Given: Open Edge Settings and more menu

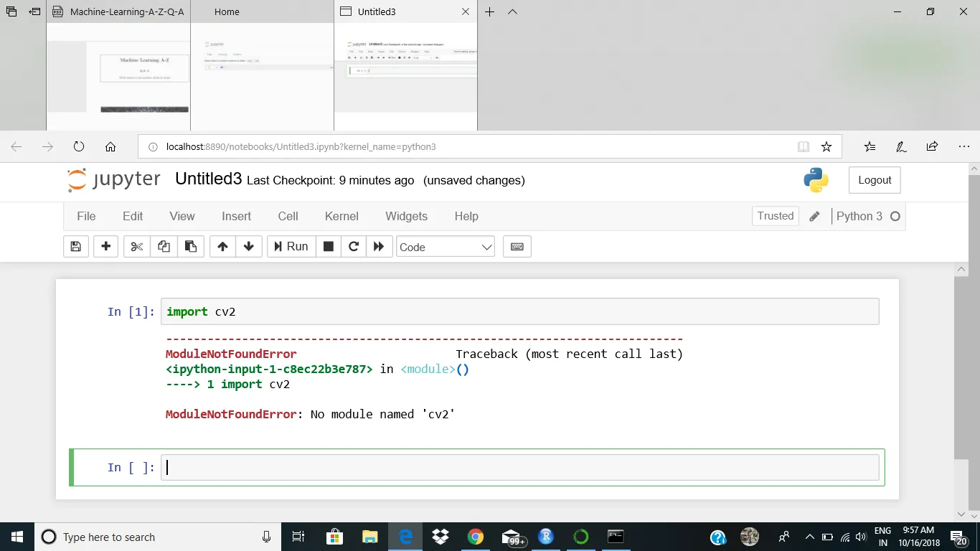Looking at the screenshot, I should click(x=963, y=146).
